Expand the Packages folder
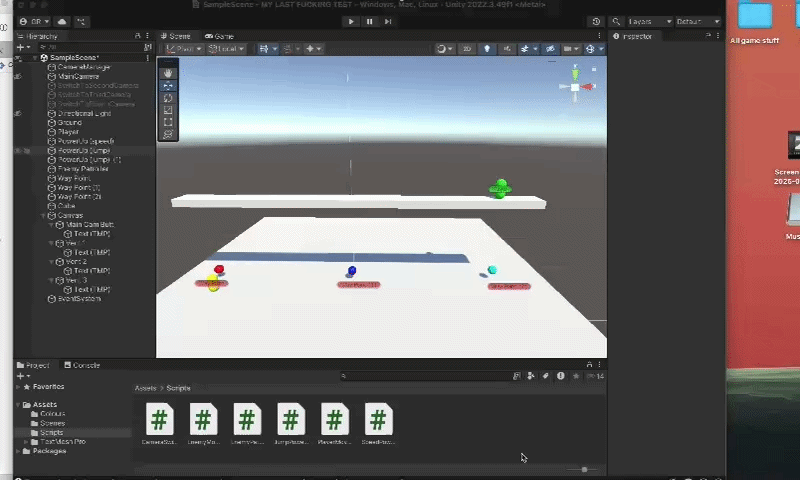Image resolution: width=800 pixels, height=480 pixels. (19, 451)
